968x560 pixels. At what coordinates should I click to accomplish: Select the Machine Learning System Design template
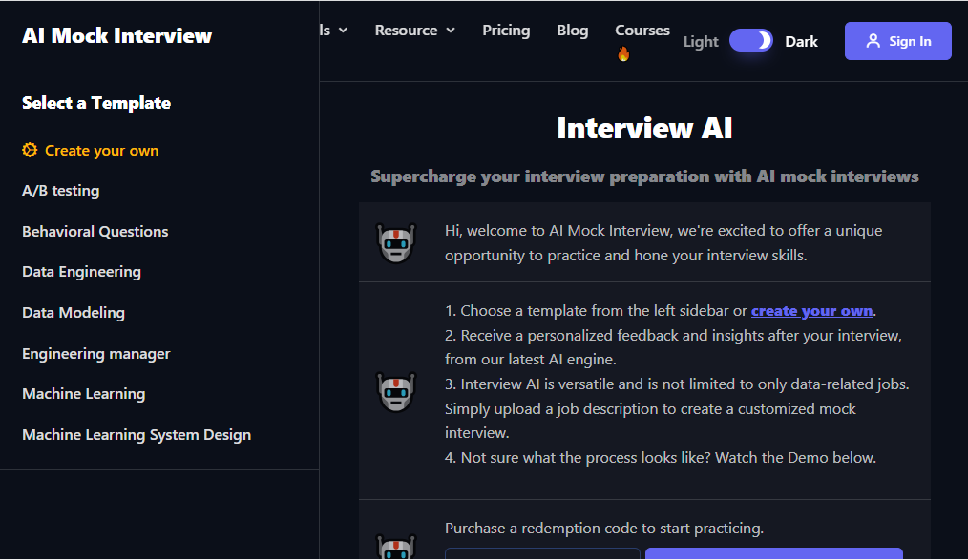[x=137, y=434]
